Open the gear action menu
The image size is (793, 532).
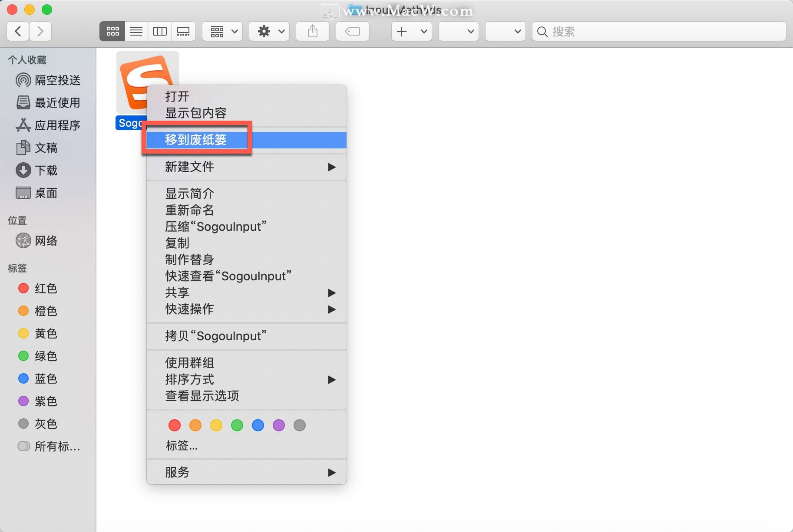click(x=269, y=31)
